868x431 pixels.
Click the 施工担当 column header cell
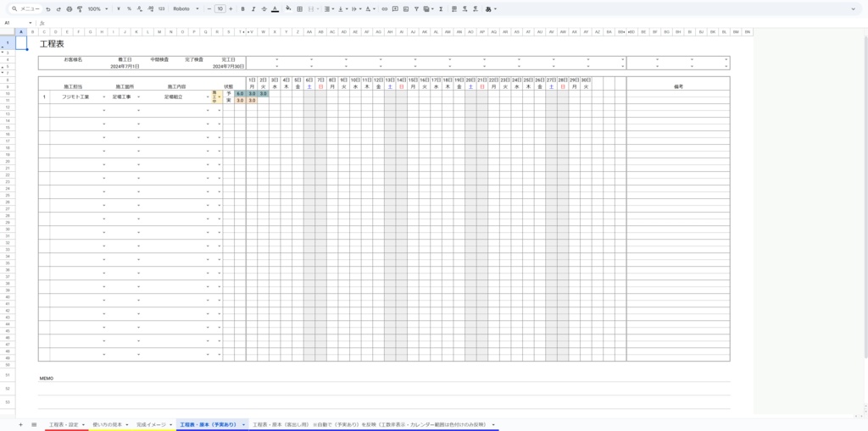(73, 87)
